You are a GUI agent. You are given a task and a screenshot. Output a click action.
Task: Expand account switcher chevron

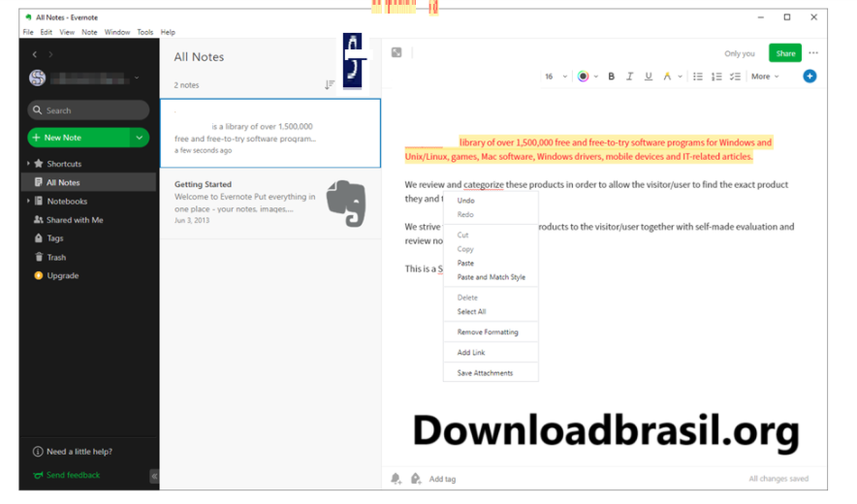(137, 78)
